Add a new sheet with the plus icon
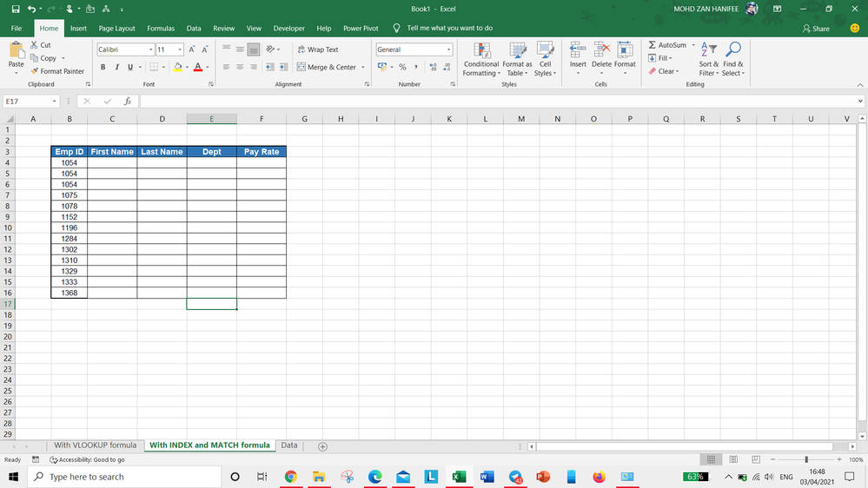Screen dimensions: 868x488 pyautogui.click(x=322, y=446)
